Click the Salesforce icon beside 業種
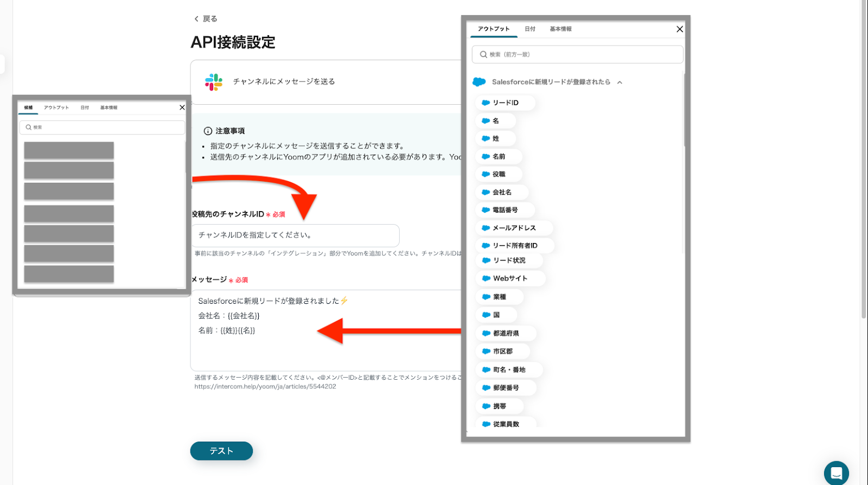868x485 pixels. coord(486,297)
